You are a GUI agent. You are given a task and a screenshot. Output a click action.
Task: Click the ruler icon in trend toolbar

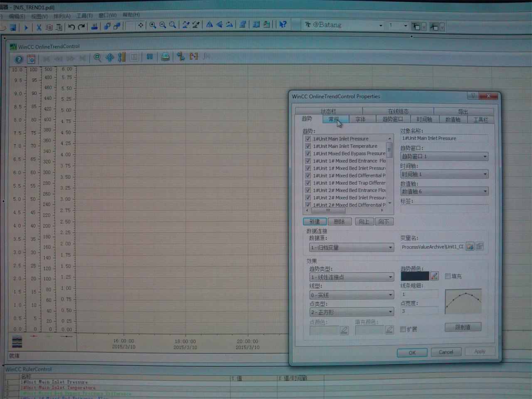pos(122,57)
